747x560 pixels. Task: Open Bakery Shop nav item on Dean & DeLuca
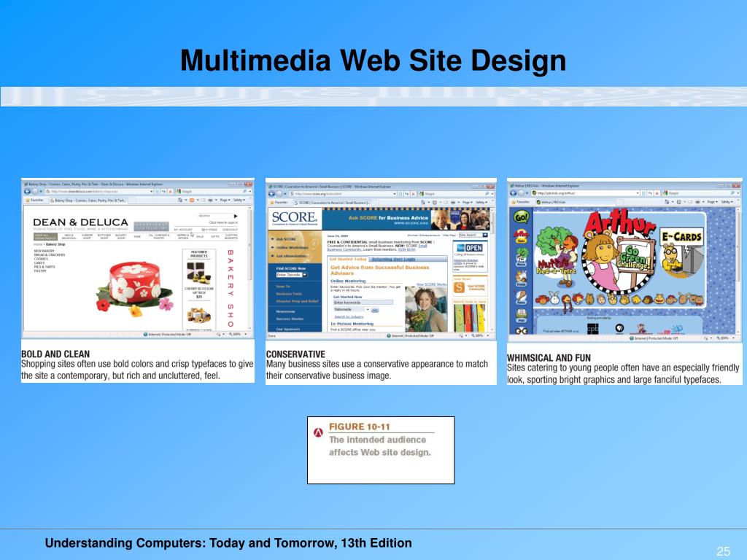tap(120, 237)
